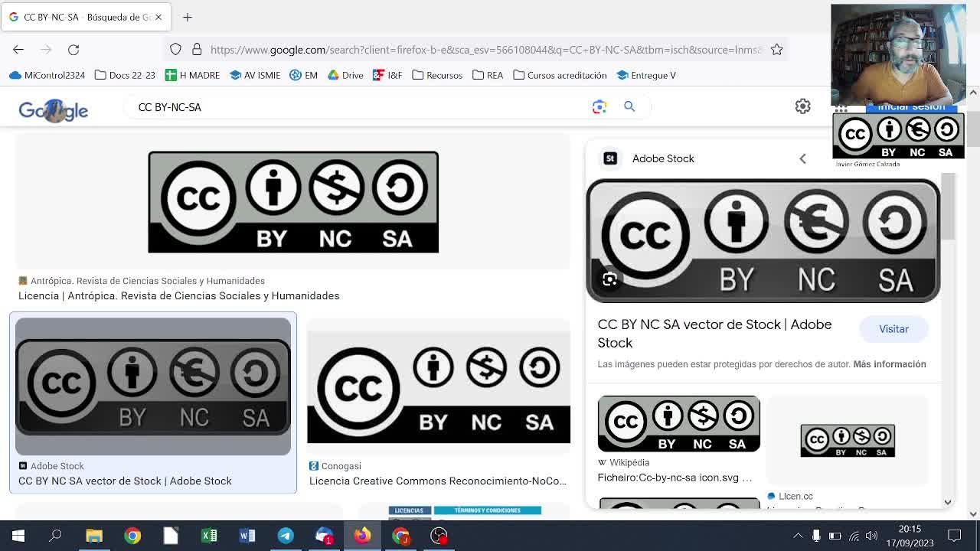Reload the current page
Image resolution: width=980 pixels, height=551 pixels.
click(x=73, y=50)
